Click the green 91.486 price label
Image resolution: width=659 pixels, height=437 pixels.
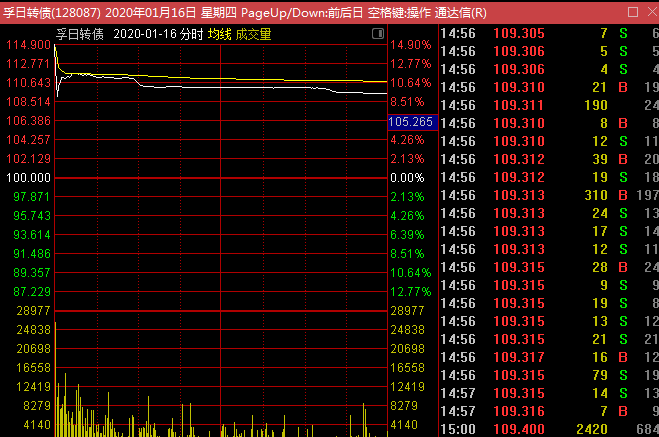click(32, 254)
